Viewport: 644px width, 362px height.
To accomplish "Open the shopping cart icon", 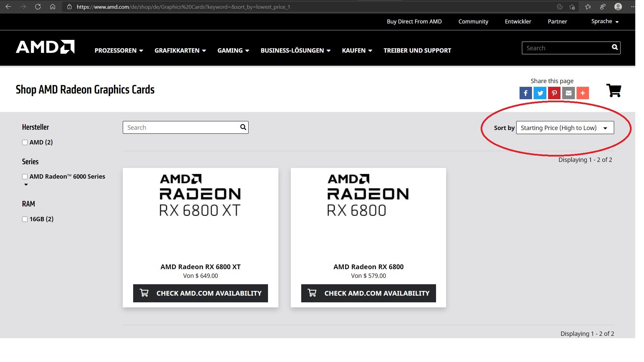I will pos(614,90).
